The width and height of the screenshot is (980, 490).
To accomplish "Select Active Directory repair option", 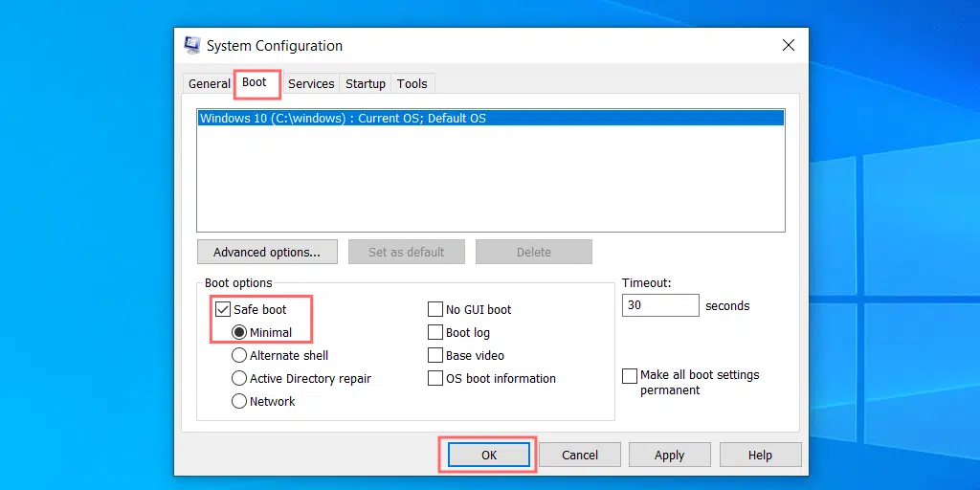I will click(x=238, y=378).
